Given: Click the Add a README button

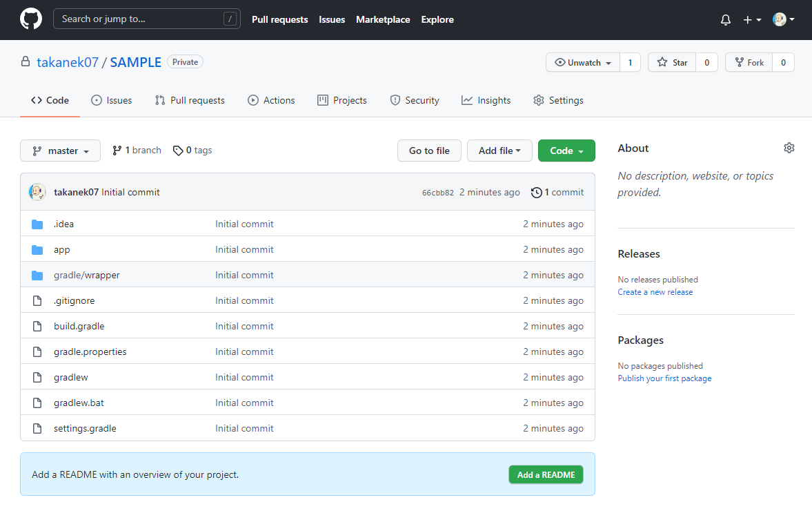Looking at the screenshot, I should [x=546, y=474].
